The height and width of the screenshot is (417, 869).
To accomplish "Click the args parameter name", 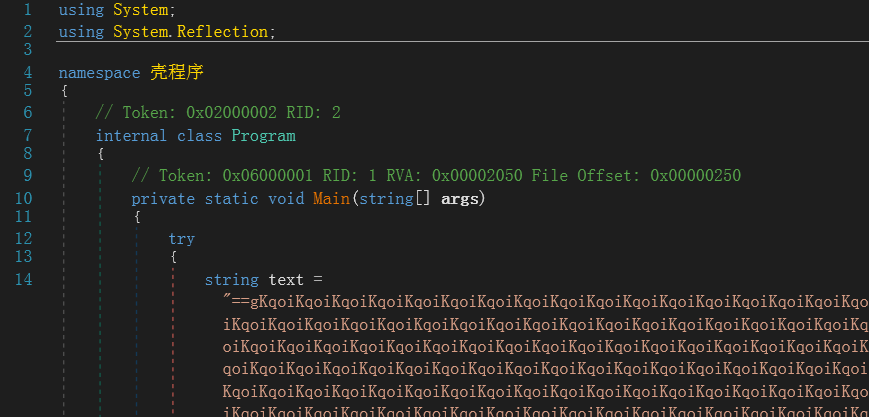I will click(x=463, y=198).
